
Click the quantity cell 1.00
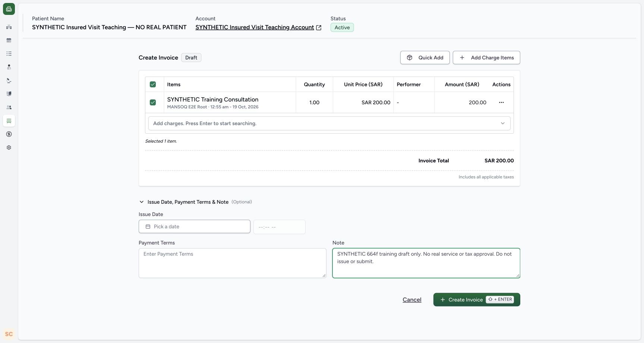click(x=314, y=102)
